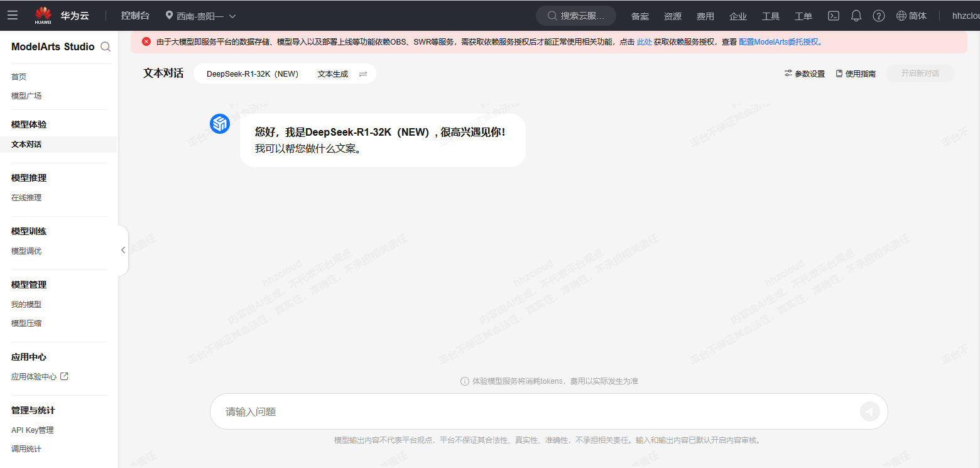Click the 搜索云服务 search box

coord(576,16)
